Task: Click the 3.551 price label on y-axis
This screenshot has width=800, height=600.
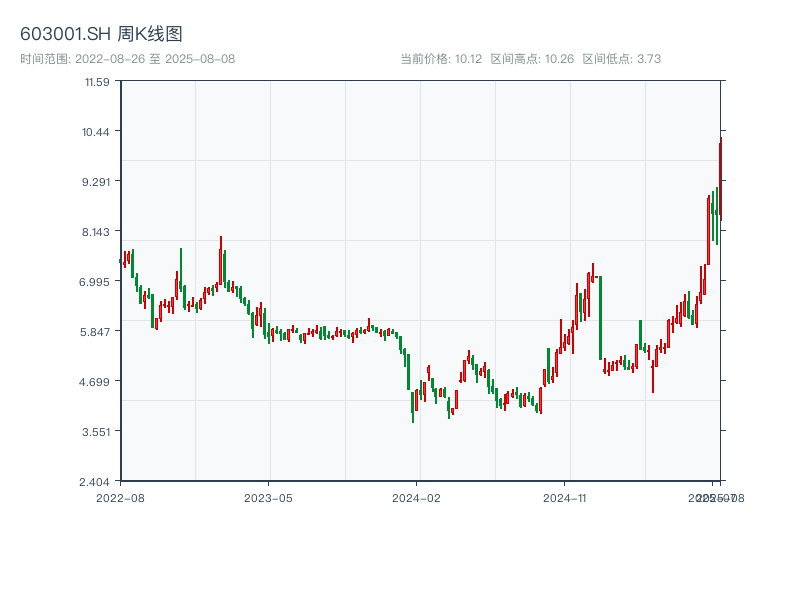Action: (x=97, y=432)
